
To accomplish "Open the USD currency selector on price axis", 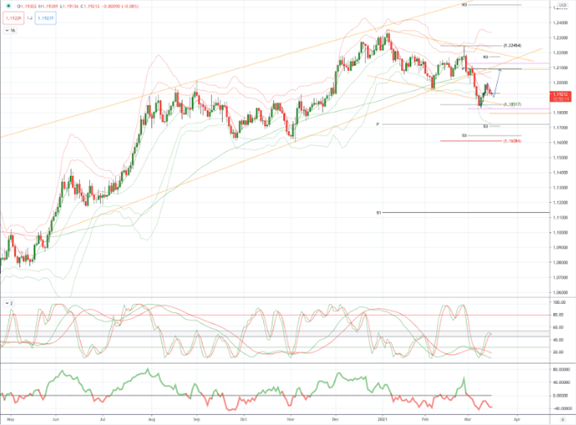I will click(x=562, y=5).
